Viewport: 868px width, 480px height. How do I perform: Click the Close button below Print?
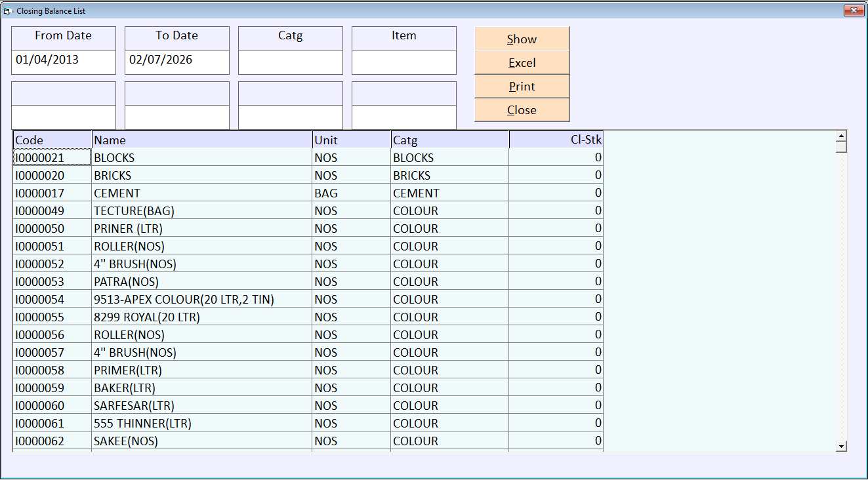tap(522, 110)
